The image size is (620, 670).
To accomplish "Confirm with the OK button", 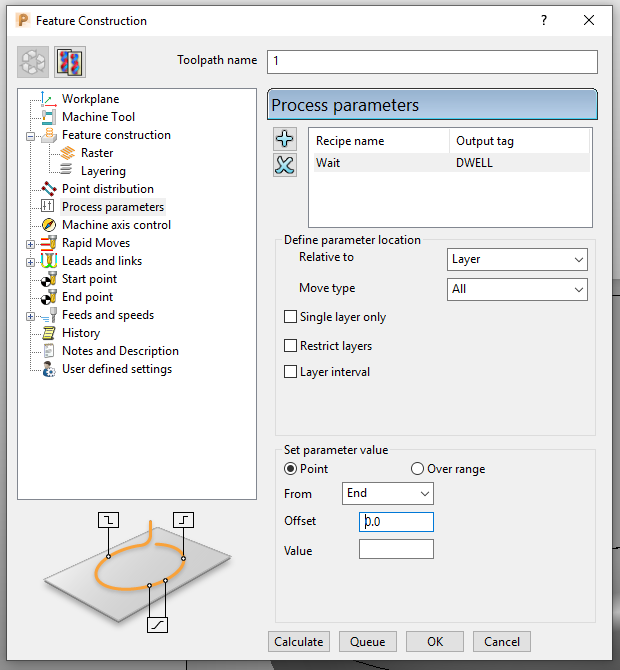I will click(x=435, y=642).
